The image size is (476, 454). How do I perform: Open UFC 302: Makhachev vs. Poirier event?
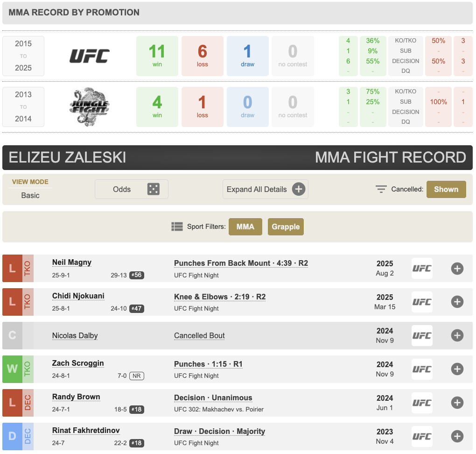pyautogui.click(x=219, y=409)
